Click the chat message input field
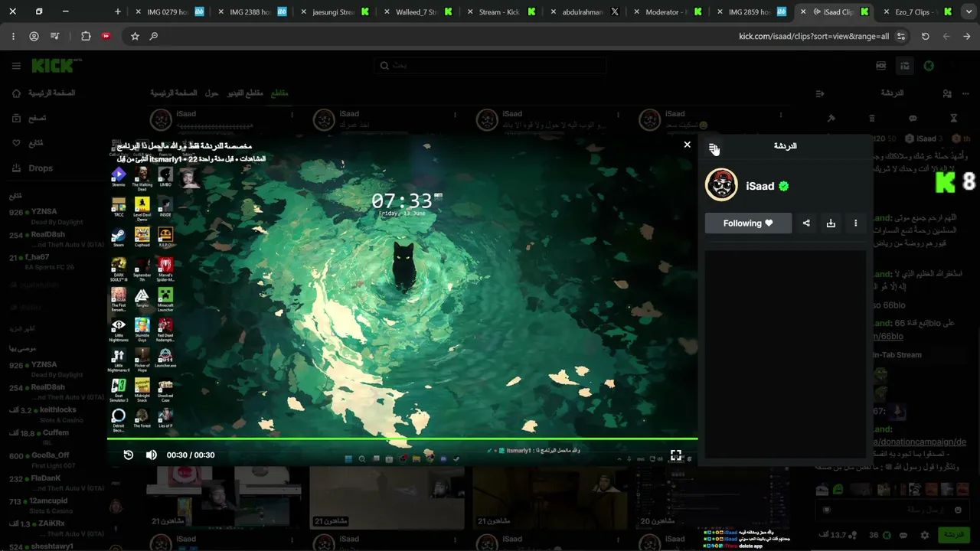Screen dimensions: 980x551 point(893,510)
